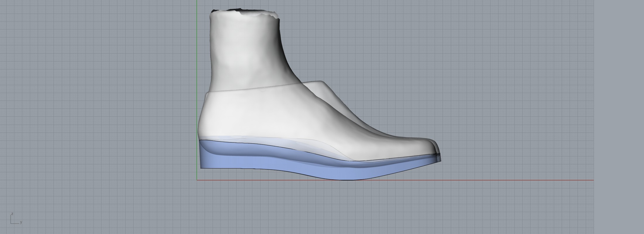Click the red horizontal axis line
This screenshot has width=644, height=234.
[x=498, y=180]
